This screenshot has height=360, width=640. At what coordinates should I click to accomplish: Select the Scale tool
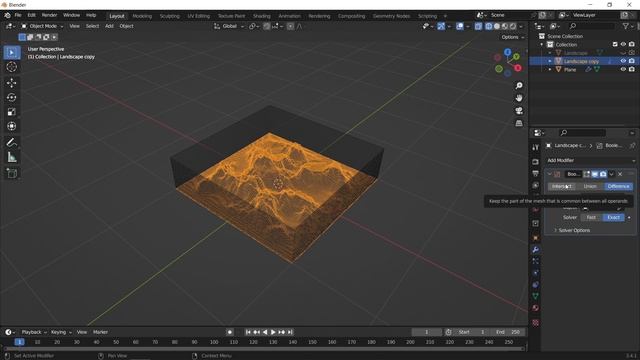11,112
